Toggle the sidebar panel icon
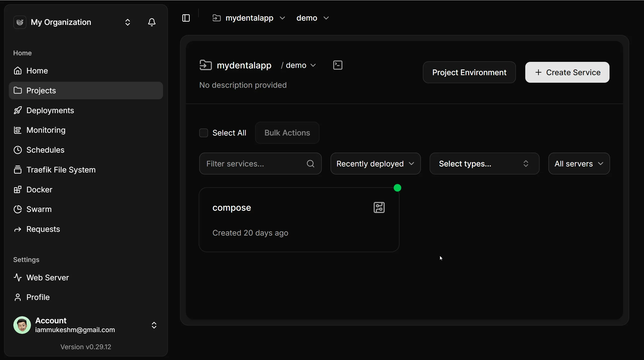This screenshot has width=644, height=360. [x=186, y=18]
